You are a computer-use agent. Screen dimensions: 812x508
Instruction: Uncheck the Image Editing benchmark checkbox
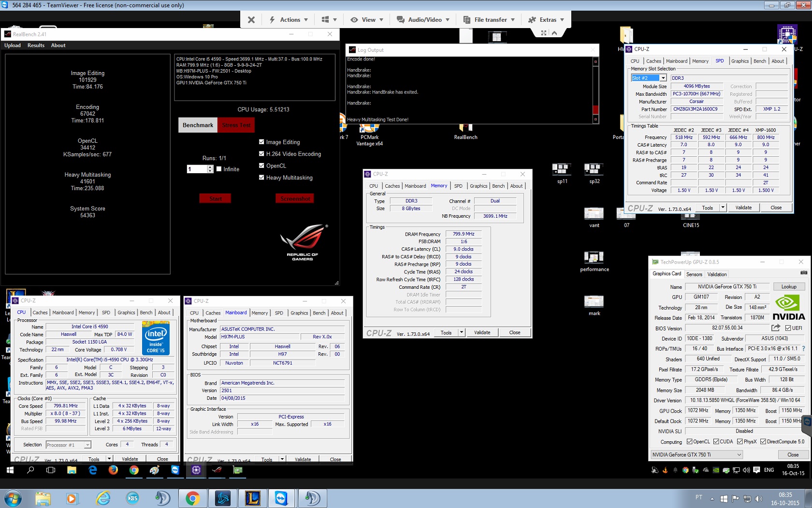pos(261,142)
